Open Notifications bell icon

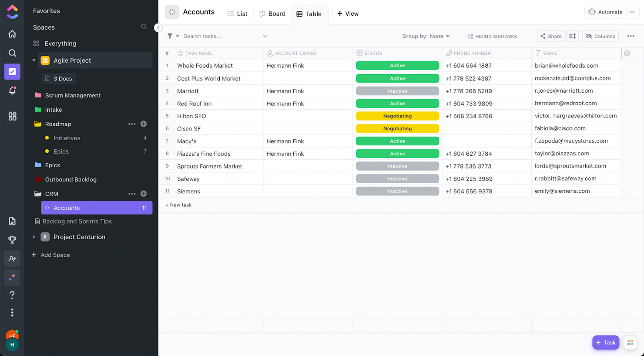pos(12,91)
